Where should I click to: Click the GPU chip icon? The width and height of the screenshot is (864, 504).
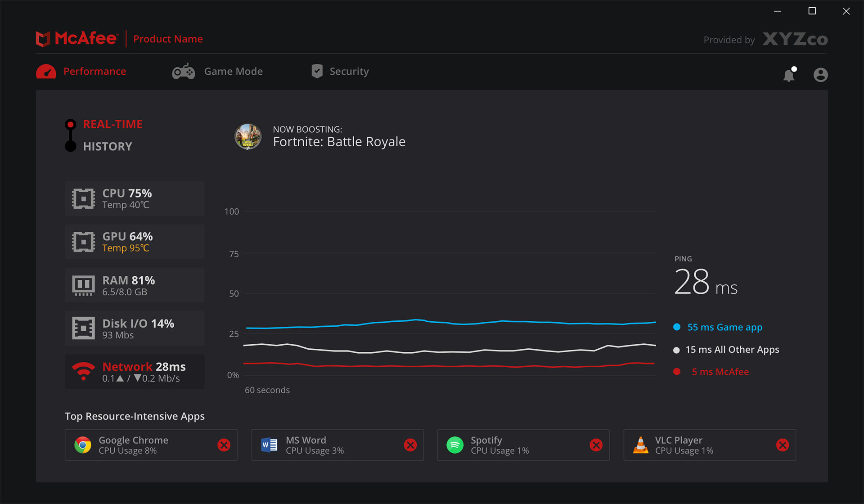(83, 242)
